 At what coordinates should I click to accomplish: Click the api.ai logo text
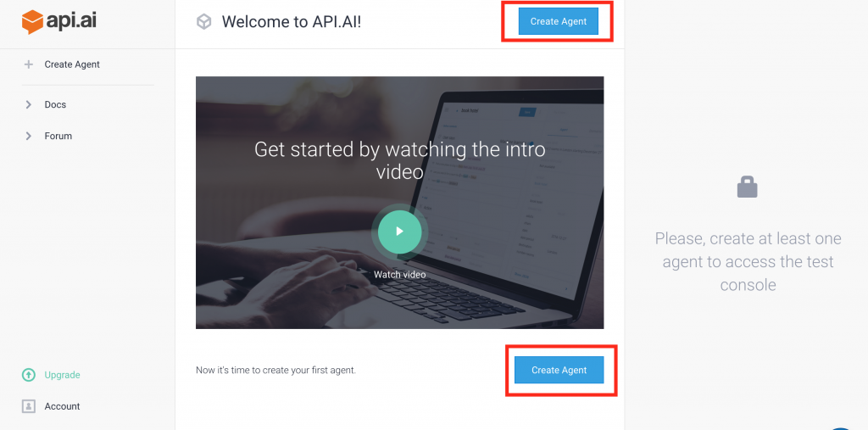pos(72,21)
